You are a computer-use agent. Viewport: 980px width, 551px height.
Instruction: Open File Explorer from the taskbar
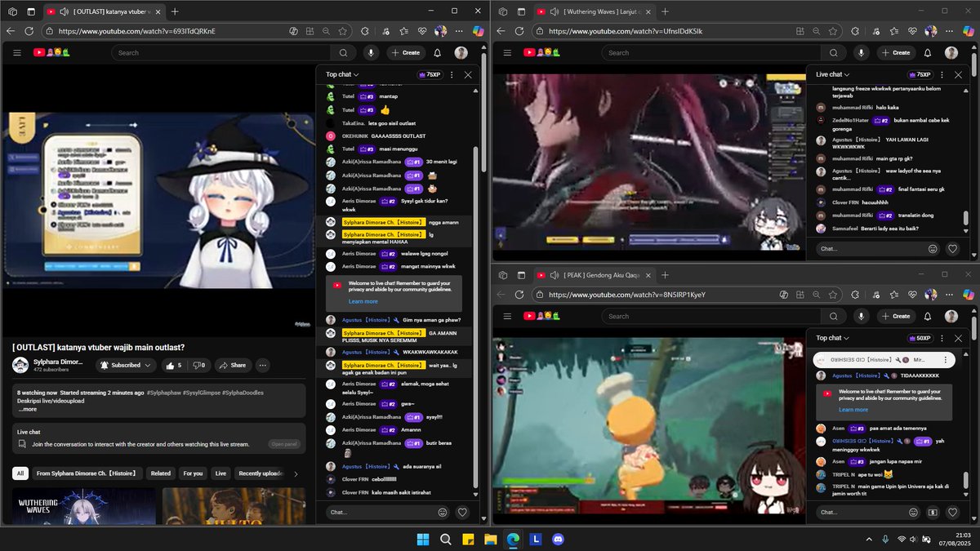(x=491, y=539)
